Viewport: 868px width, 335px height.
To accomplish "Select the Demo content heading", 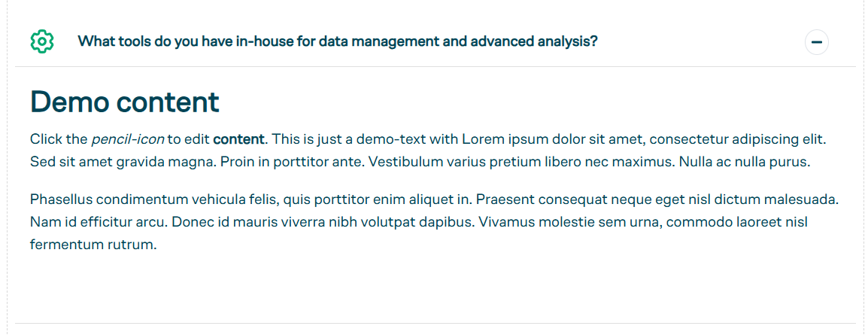I will [125, 102].
